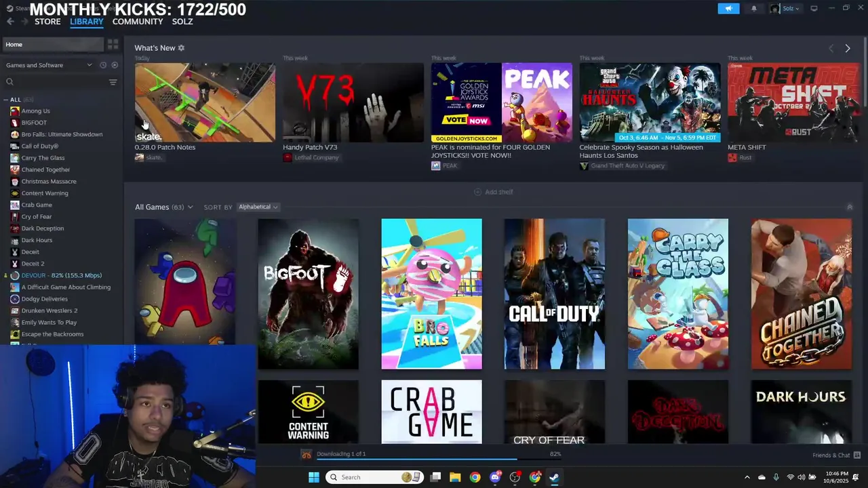Open the STORE tab
Image resolution: width=868 pixels, height=488 pixels.
click(x=47, y=22)
